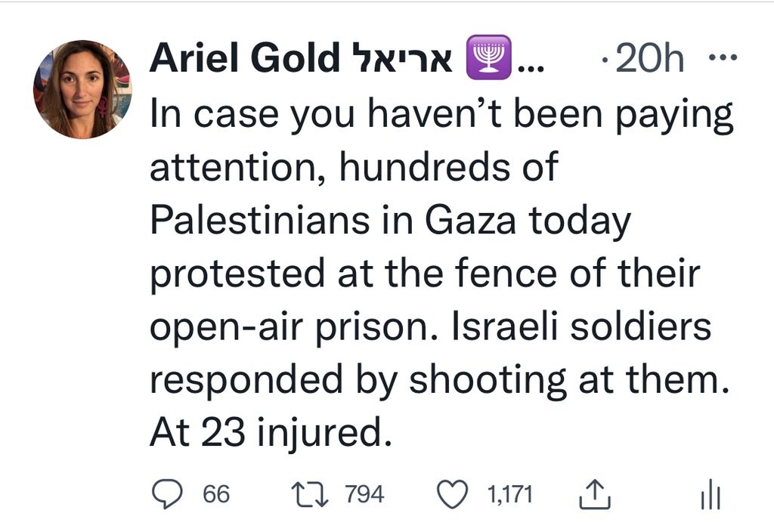The height and width of the screenshot is (532, 774).
Task: Click the reply speech bubble icon
Action: 166,495
